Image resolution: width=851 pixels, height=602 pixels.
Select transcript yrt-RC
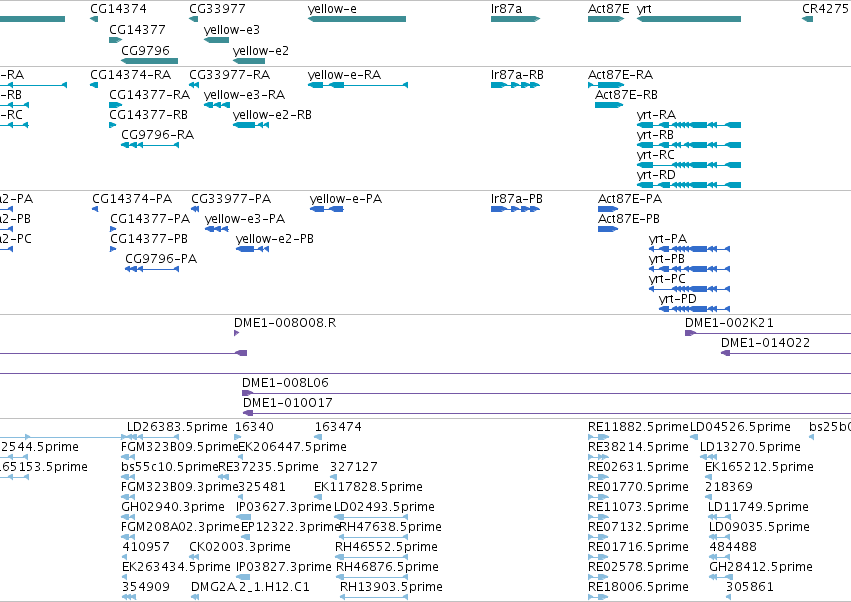(x=656, y=155)
